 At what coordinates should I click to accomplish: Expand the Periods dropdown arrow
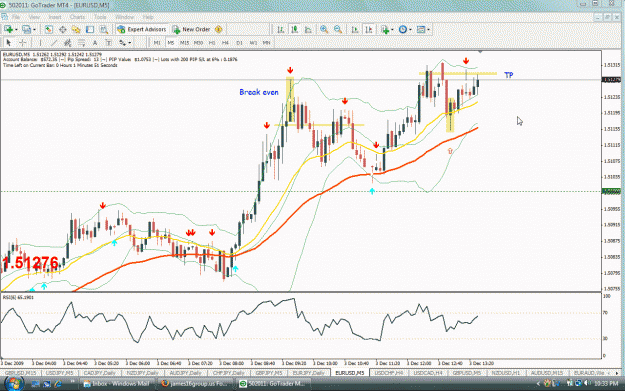410,29
